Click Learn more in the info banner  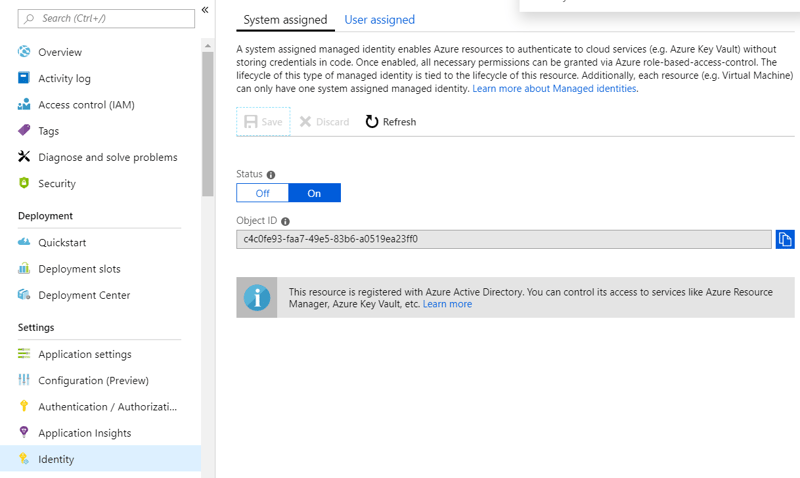point(447,304)
